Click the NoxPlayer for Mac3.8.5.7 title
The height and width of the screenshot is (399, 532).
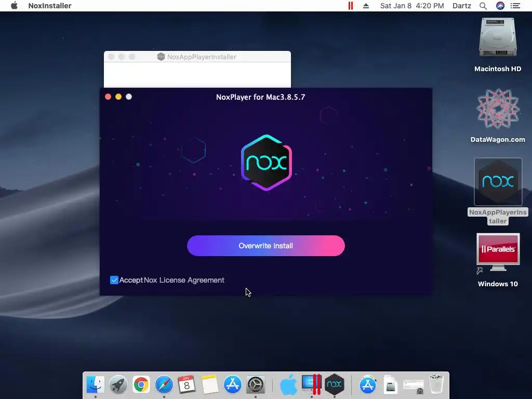coord(261,97)
